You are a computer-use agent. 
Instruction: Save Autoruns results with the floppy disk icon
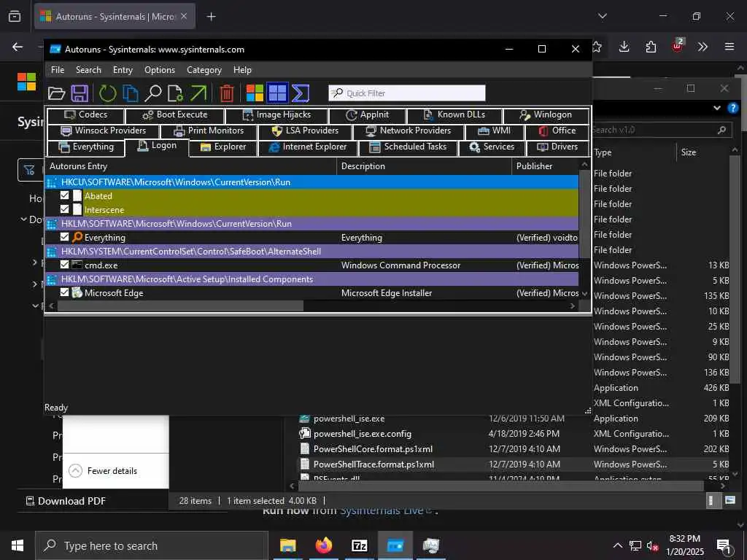[80, 93]
